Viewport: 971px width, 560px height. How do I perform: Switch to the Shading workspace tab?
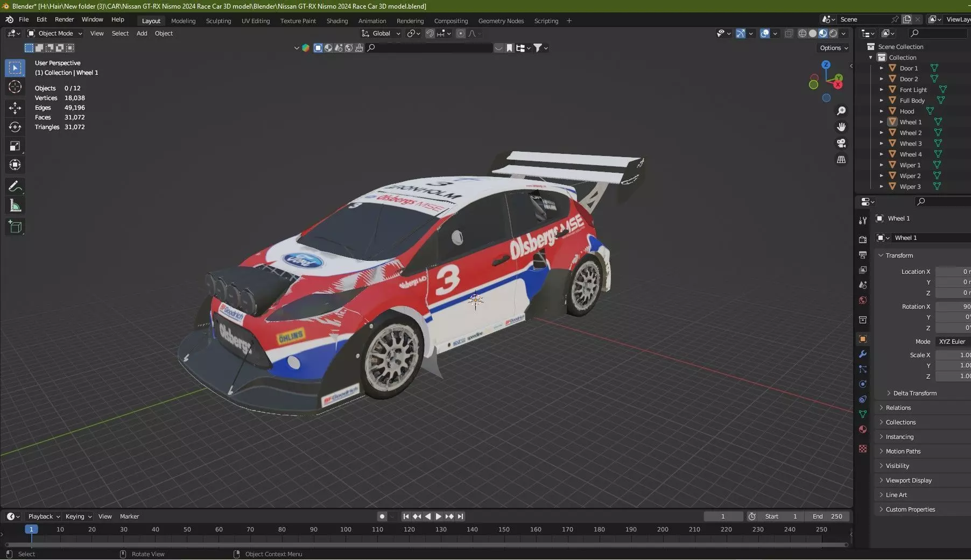tap(337, 21)
